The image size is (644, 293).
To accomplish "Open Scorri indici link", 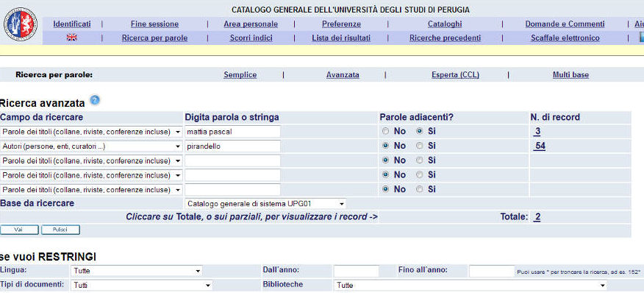I will [x=251, y=38].
